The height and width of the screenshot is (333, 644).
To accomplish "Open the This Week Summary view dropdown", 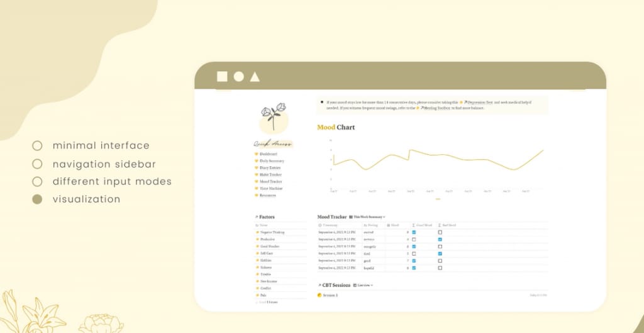I will (x=367, y=217).
